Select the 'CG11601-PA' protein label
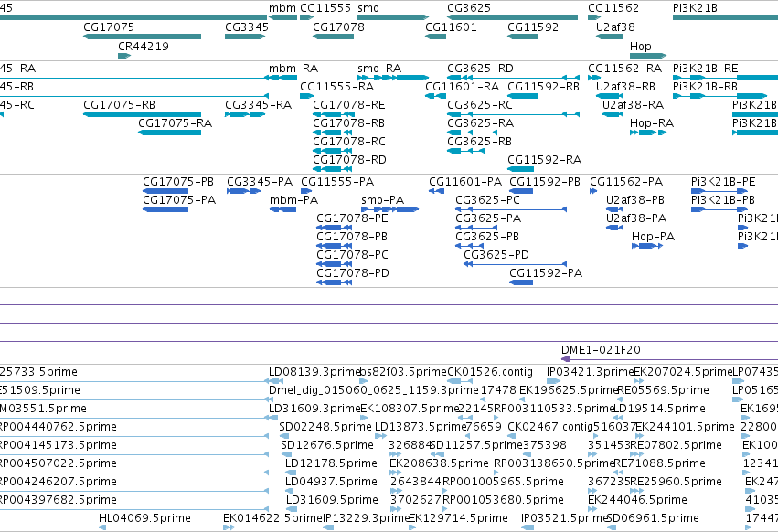778x532 pixels. [465, 182]
